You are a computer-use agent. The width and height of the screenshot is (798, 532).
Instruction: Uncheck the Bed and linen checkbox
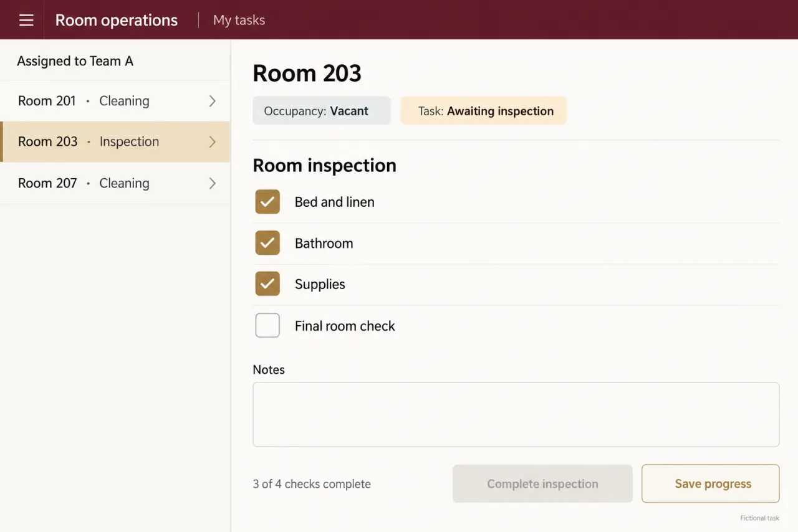(267, 202)
